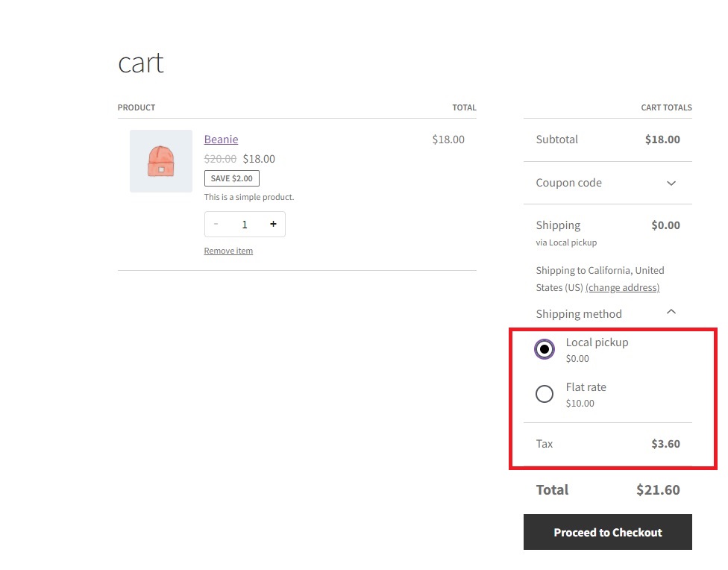This screenshot has height=570, width=728.
Task: Click Proceed to Checkout button
Action: click(608, 533)
